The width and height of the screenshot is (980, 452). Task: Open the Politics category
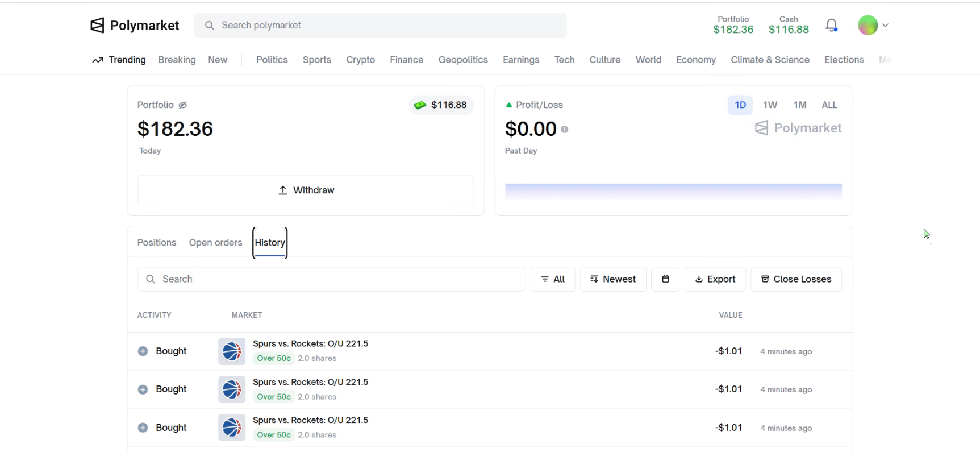pyautogui.click(x=272, y=60)
